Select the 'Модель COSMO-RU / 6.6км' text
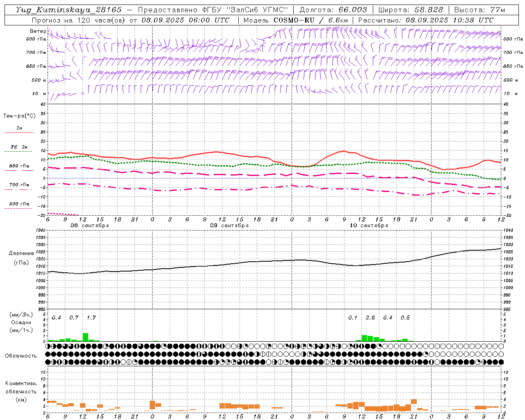This screenshot has width=525, height=420. [296, 20]
